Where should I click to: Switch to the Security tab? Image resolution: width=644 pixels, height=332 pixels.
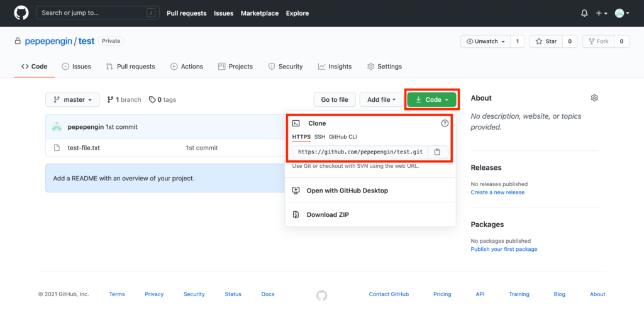286,67
